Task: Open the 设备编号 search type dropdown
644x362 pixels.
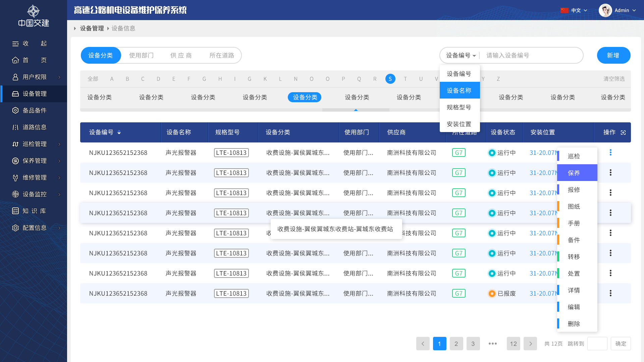Action: [x=461, y=55]
